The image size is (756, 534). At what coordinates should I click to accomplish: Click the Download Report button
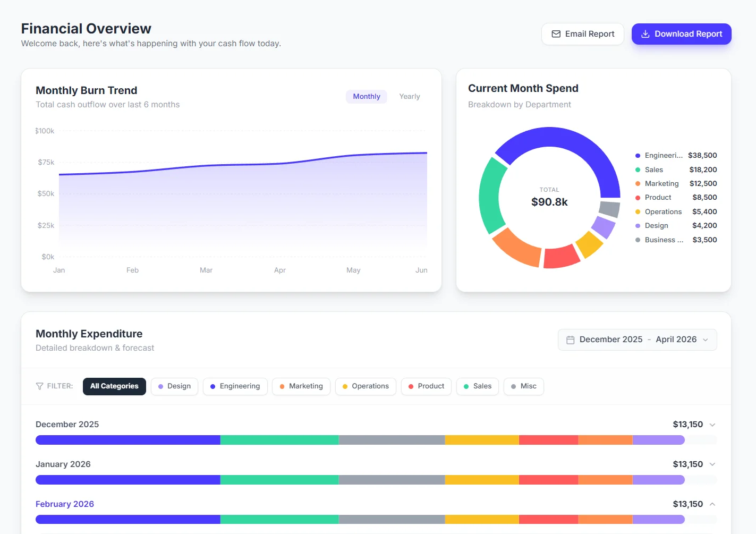(682, 33)
